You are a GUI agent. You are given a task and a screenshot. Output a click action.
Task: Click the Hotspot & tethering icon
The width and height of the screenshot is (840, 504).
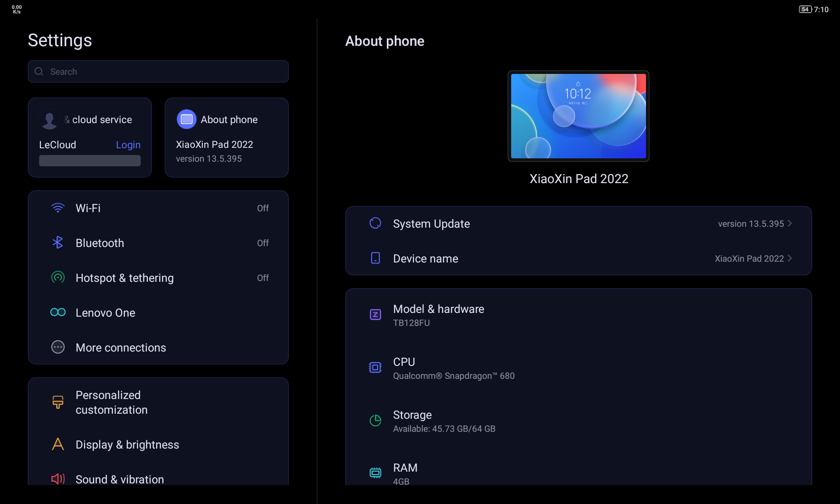58,277
